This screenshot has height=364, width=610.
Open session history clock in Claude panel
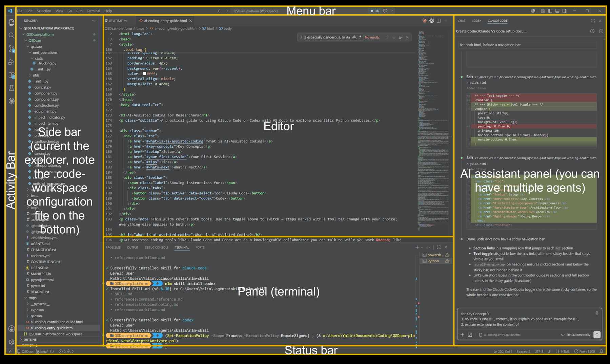point(592,31)
